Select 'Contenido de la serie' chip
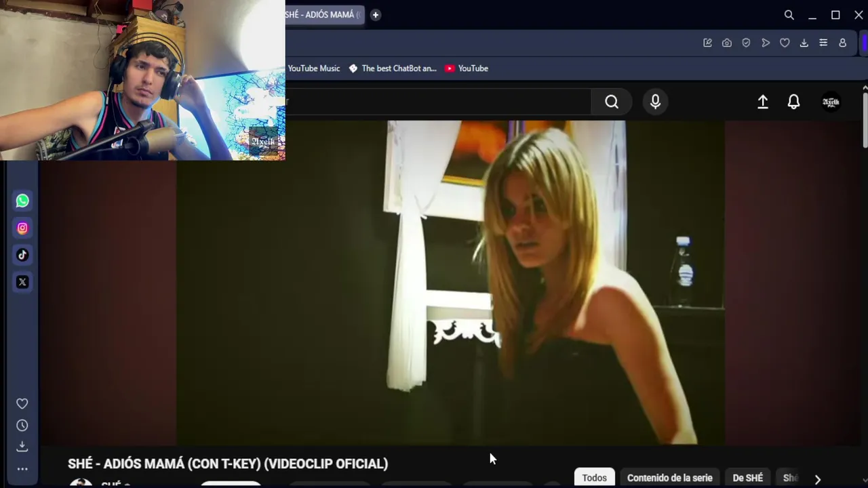This screenshot has height=488, width=868. coord(669,478)
